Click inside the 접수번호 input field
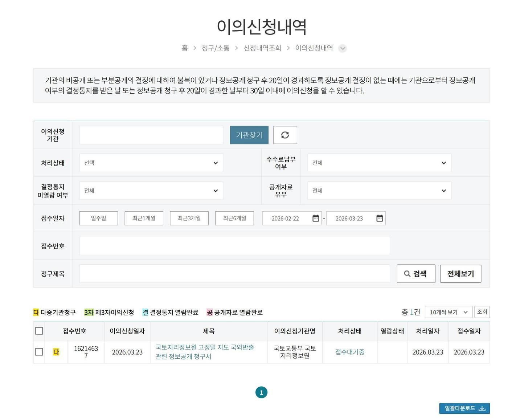 pyautogui.click(x=234, y=246)
